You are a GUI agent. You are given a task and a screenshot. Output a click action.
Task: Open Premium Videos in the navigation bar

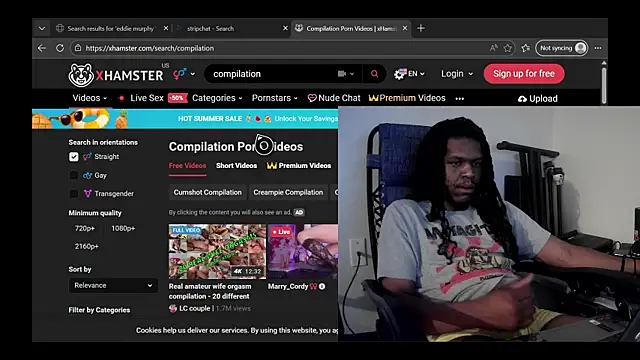[x=407, y=98]
